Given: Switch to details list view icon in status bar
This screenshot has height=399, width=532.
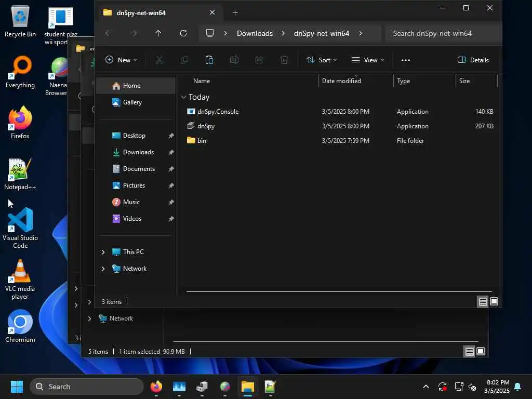Looking at the screenshot, I should tap(483, 301).
